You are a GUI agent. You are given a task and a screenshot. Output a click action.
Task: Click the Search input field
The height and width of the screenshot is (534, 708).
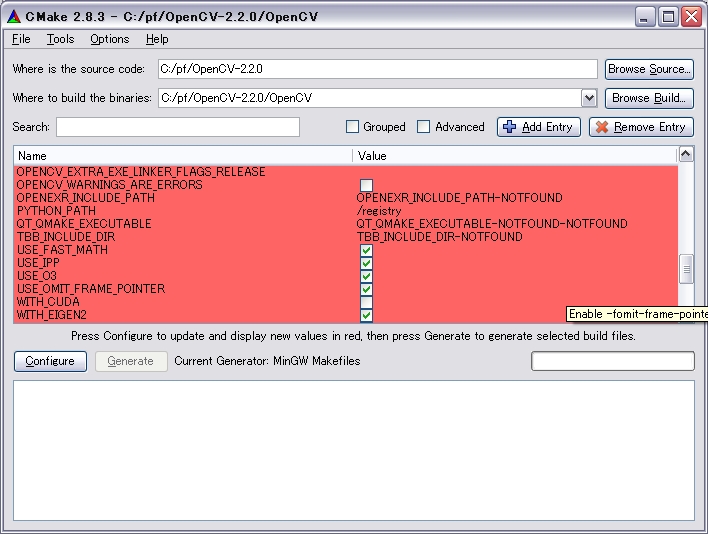point(178,127)
